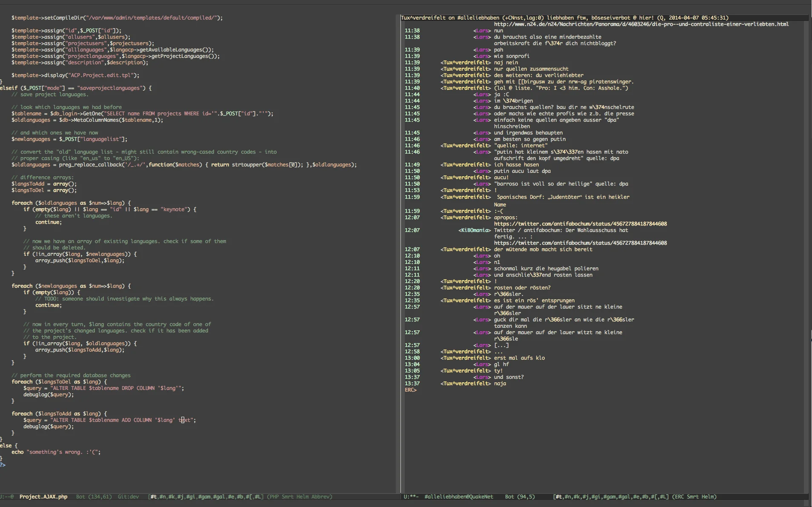The image size is (812, 507).
Task: Click Git:dev branch indicator in mode line
Action: tap(128, 496)
